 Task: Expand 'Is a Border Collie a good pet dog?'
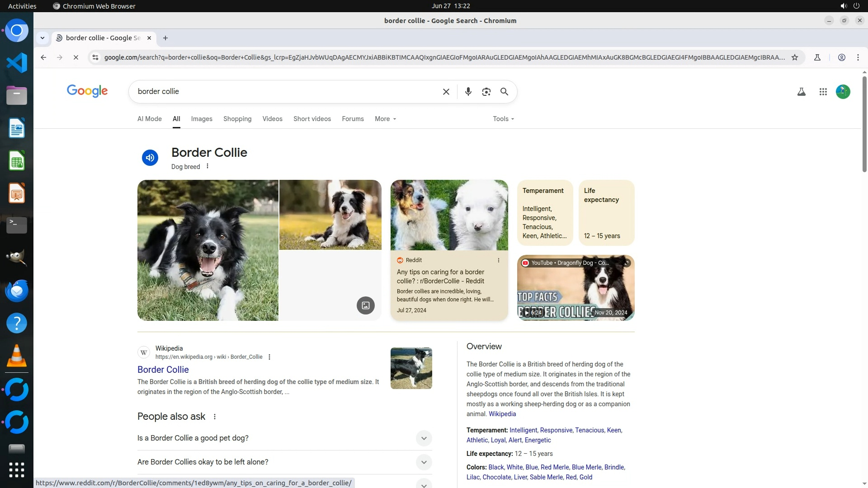click(424, 438)
